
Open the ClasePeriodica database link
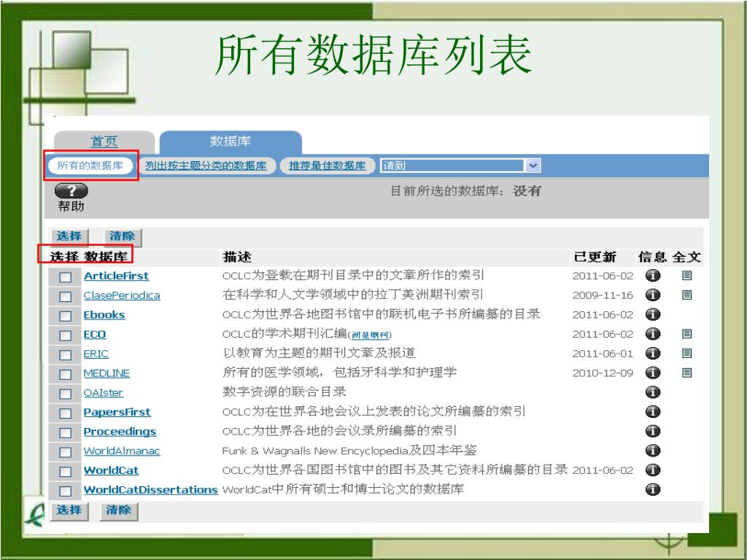coord(122,295)
